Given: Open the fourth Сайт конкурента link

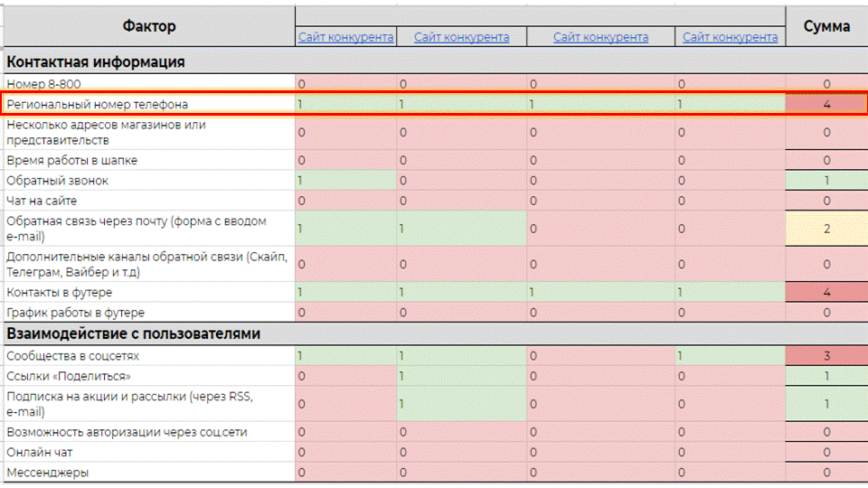Looking at the screenshot, I should (x=731, y=37).
